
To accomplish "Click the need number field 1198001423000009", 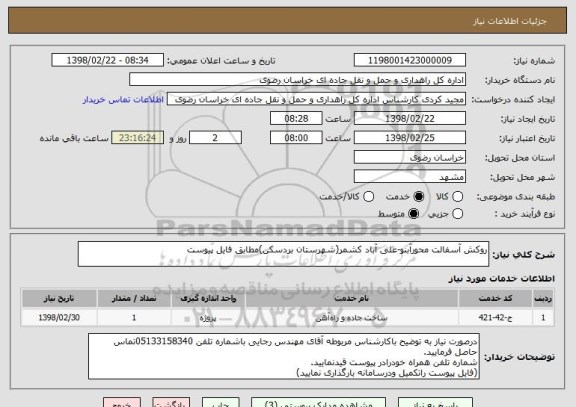I will [x=410, y=60].
